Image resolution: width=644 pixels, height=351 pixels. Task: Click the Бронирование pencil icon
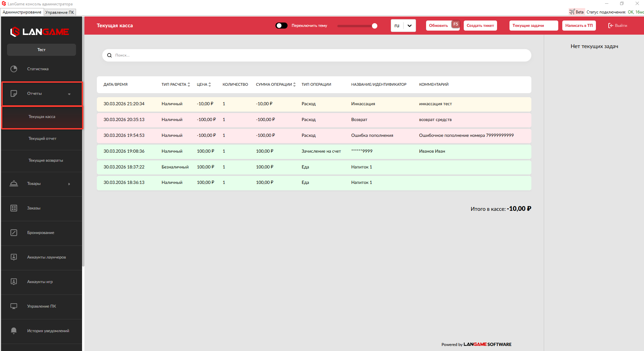14,233
